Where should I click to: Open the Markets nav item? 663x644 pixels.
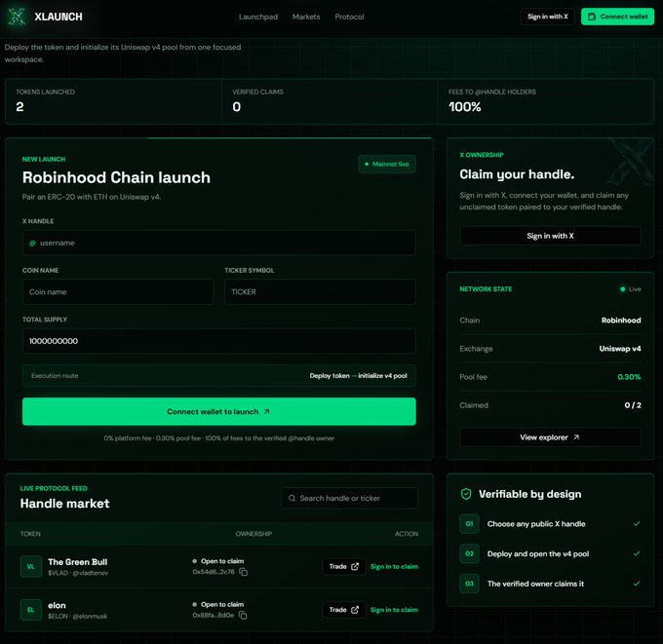306,17
